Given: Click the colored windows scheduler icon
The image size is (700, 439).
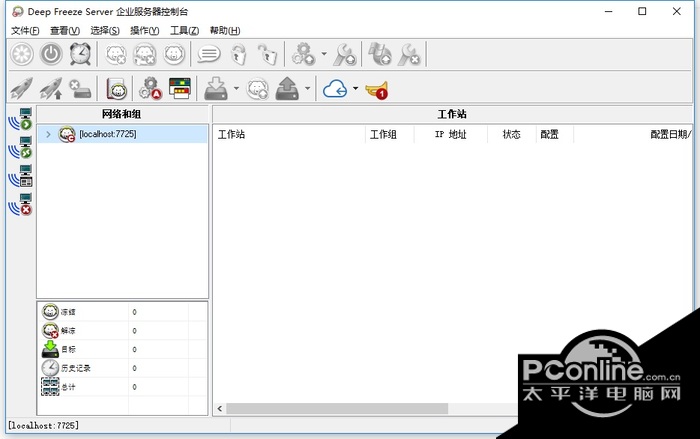Looking at the screenshot, I should click(179, 88).
